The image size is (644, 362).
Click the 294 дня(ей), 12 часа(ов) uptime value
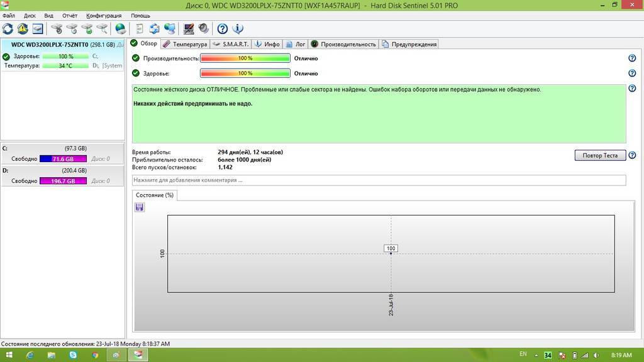[x=250, y=152]
